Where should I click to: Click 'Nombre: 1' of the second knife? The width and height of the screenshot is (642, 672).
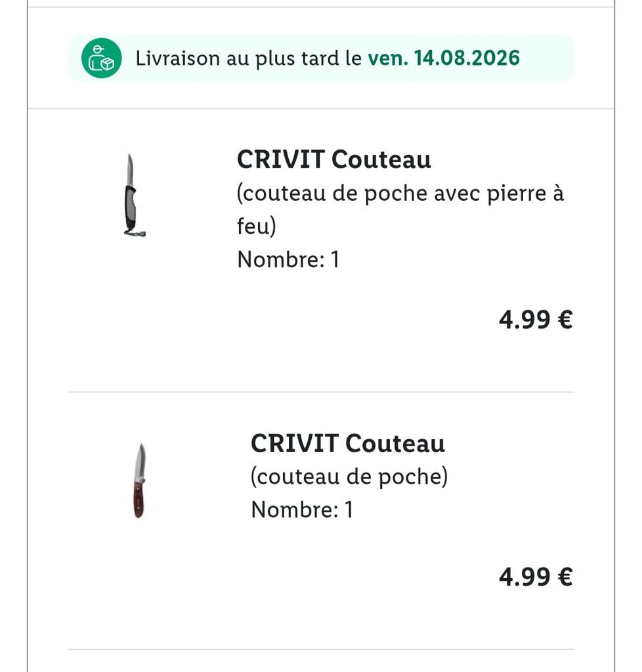[x=302, y=509]
